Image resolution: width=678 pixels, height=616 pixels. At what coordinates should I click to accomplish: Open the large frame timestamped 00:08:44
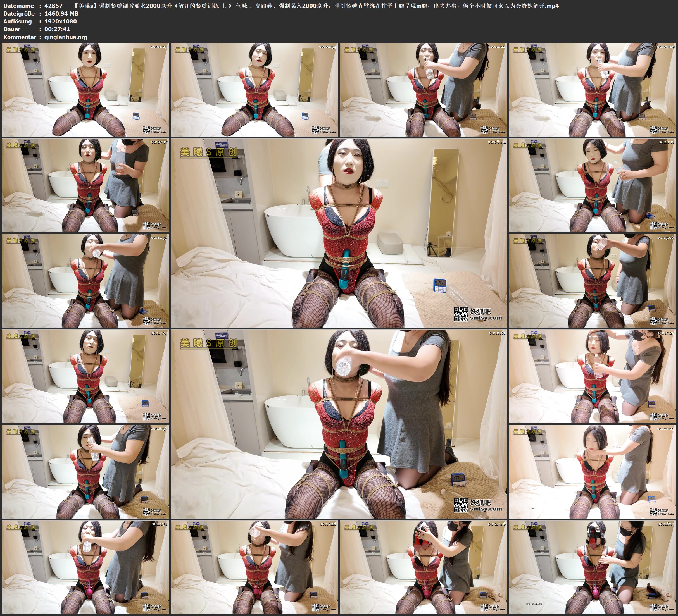(x=339, y=233)
